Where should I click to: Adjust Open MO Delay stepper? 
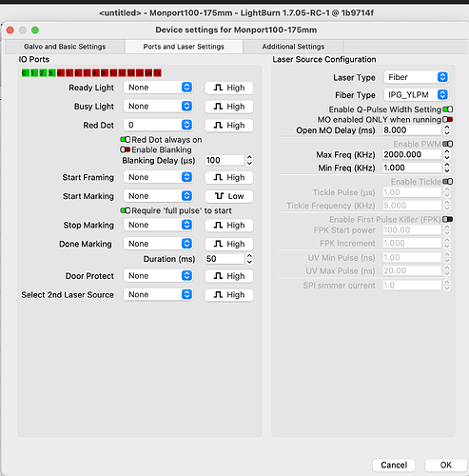[447, 130]
